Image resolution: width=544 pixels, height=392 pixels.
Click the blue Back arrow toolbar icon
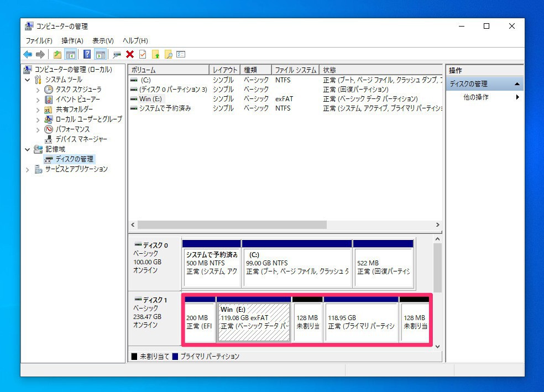click(x=28, y=54)
